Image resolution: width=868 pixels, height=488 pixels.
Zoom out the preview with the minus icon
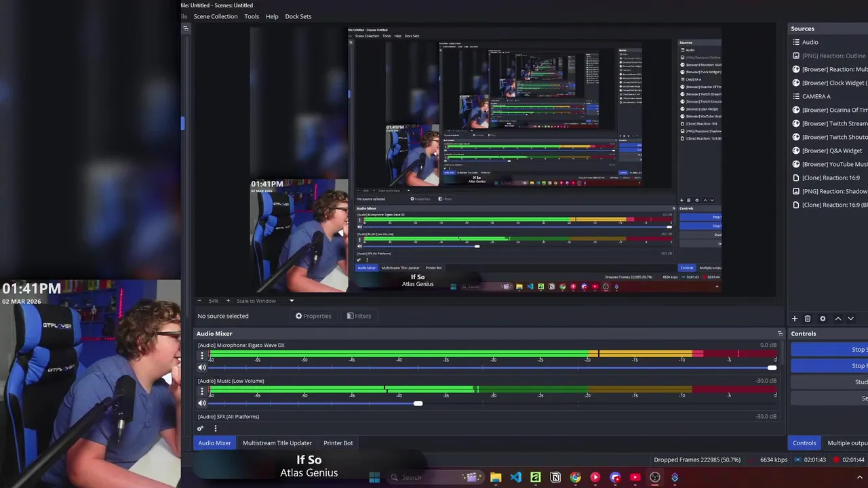pos(199,301)
